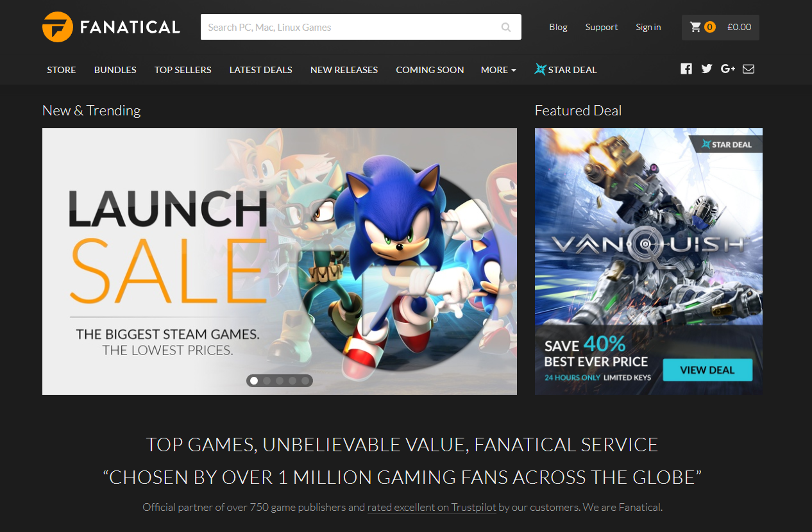Viewport: 812px width, 532px height.
Task: Click the Star Deal star icon in navbar
Action: (541, 69)
